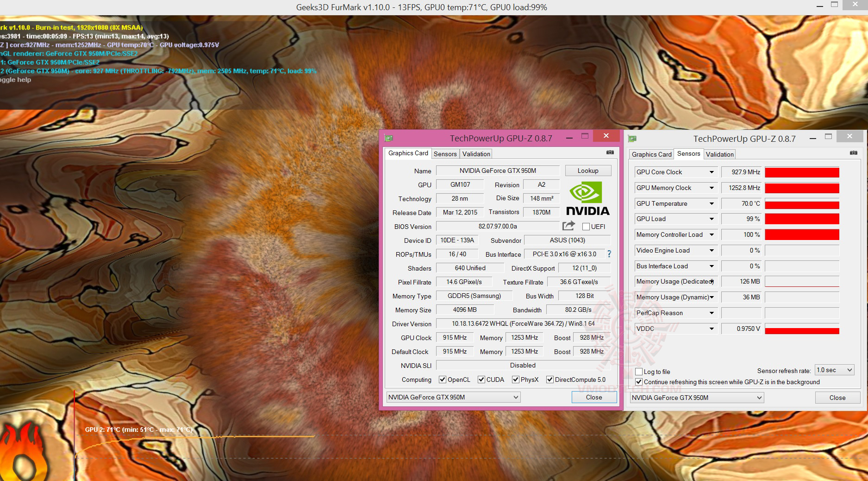868x481 pixels.
Task: Click the BIOS Version field 82.07.97.00.0a
Action: 498,226
